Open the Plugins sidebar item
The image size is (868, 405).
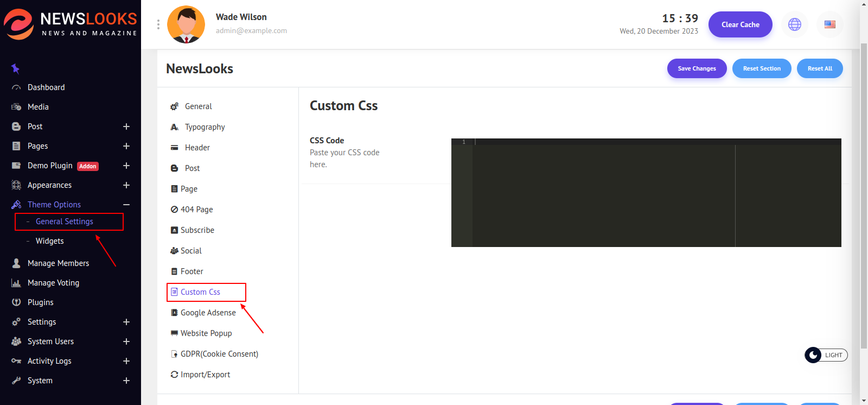[41, 302]
